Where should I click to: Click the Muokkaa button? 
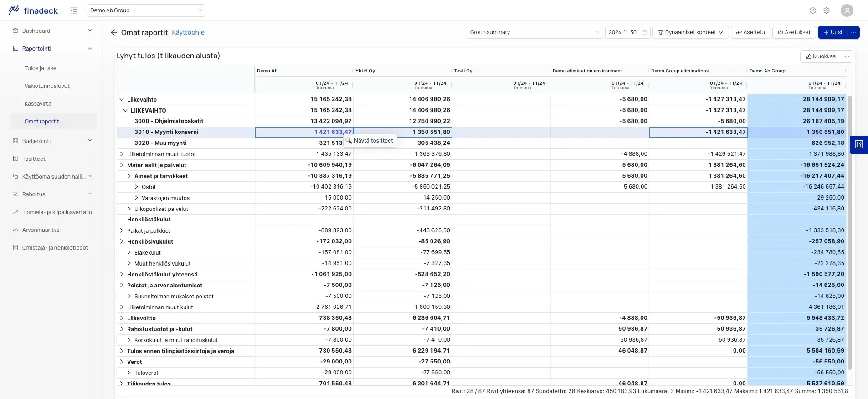(x=821, y=56)
